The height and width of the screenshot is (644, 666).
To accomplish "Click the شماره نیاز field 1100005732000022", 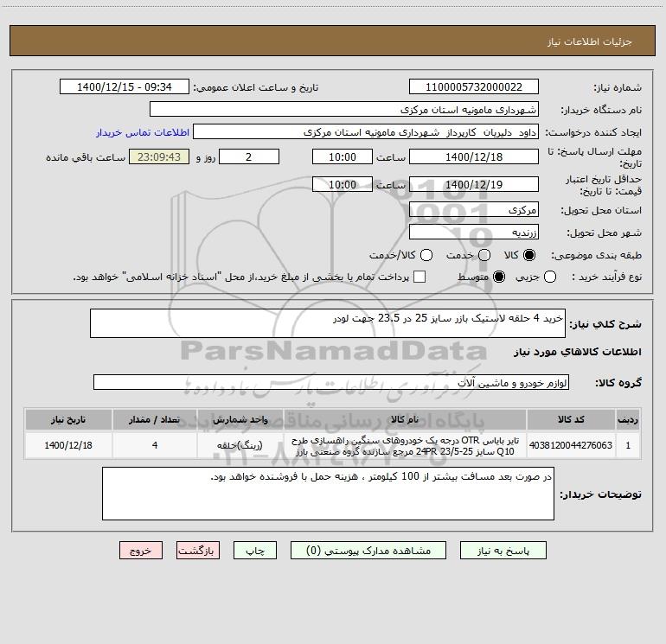I will (474, 87).
